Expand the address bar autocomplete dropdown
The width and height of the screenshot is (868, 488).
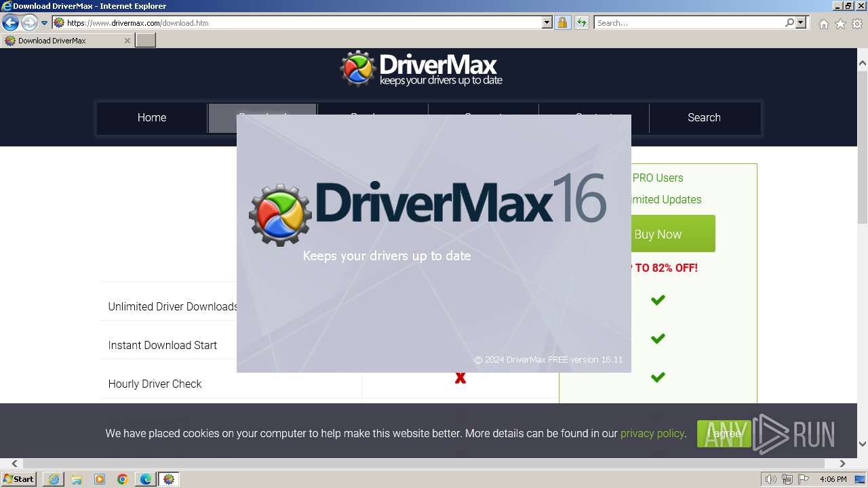547,22
